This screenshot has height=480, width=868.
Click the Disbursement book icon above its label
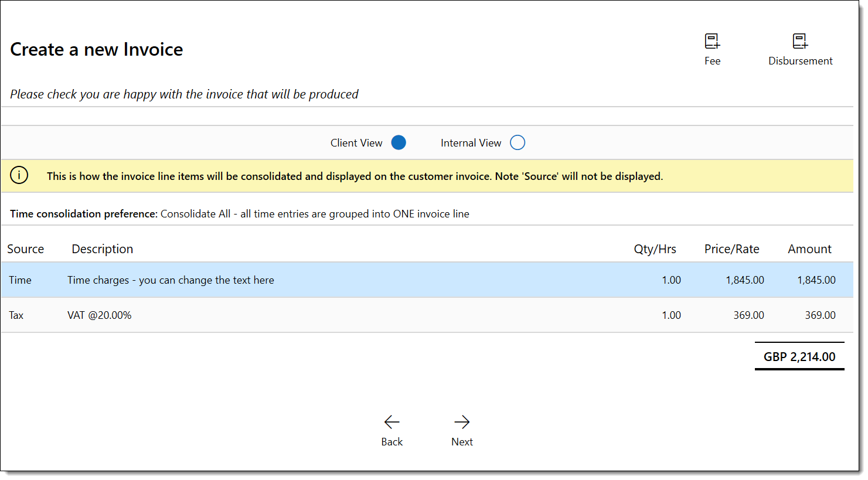tap(800, 40)
